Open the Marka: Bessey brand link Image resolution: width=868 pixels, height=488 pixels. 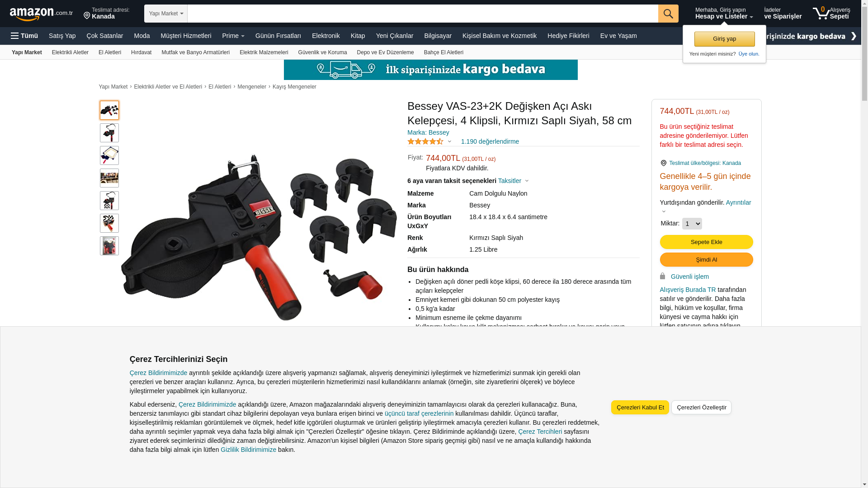click(x=428, y=132)
